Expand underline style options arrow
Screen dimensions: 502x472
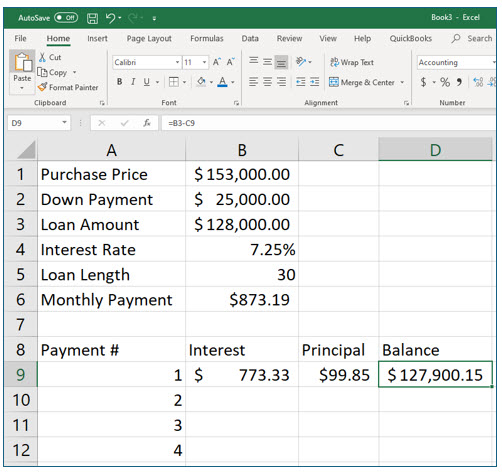point(157,82)
